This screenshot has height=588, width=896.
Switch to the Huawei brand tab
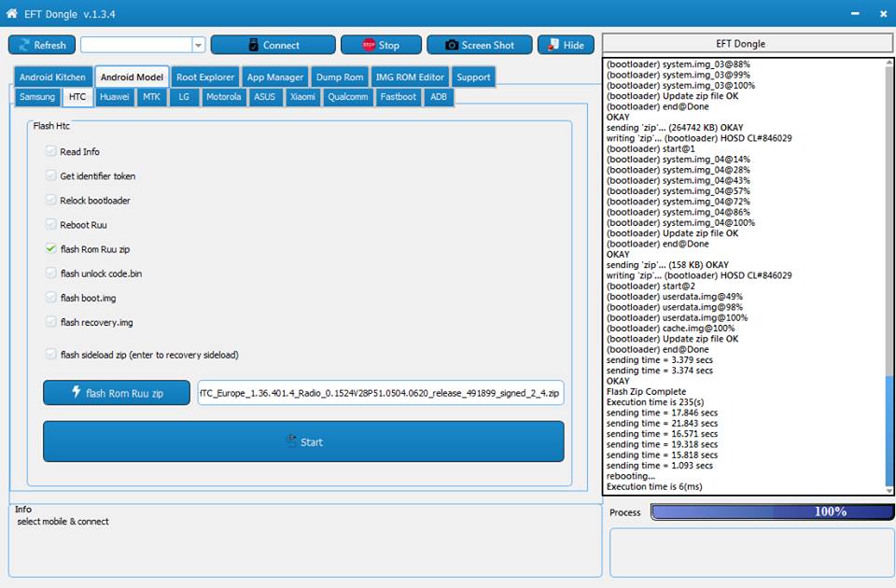click(114, 96)
